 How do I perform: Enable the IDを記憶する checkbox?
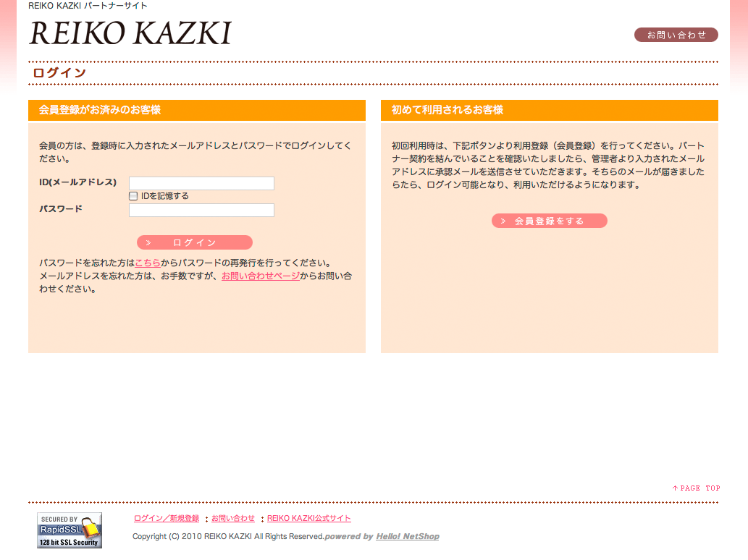click(x=133, y=196)
